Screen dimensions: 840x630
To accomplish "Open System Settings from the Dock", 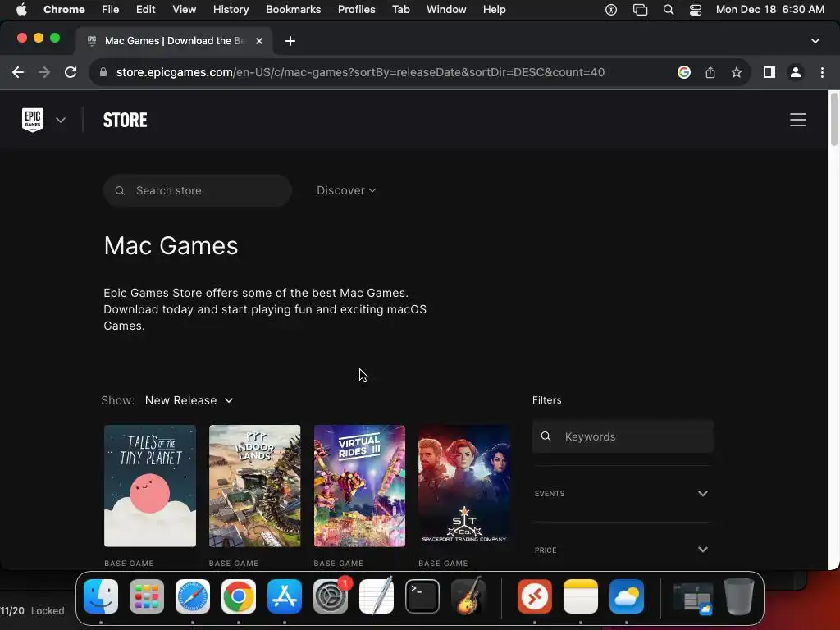I will 331,596.
